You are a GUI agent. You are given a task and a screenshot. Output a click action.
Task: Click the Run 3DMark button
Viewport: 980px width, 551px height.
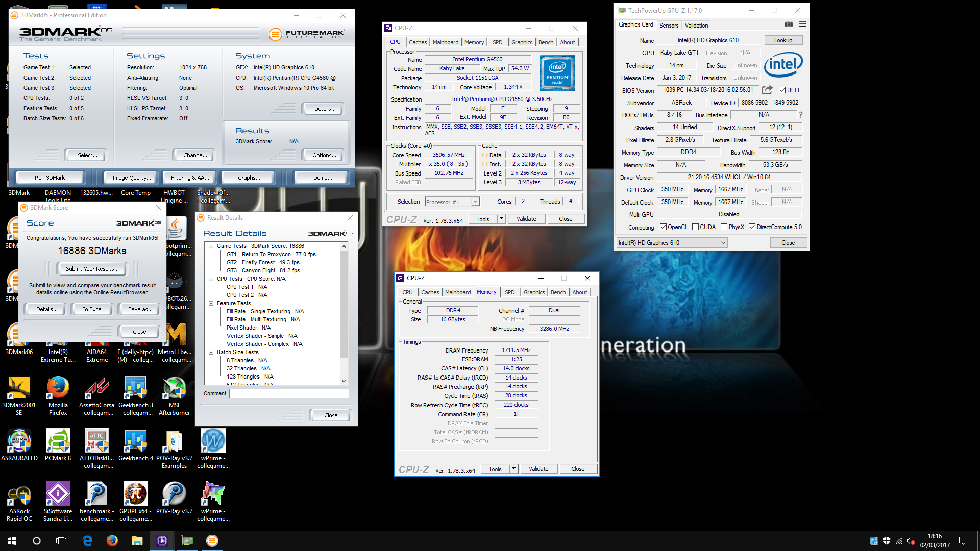pyautogui.click(x=50, y=178)
